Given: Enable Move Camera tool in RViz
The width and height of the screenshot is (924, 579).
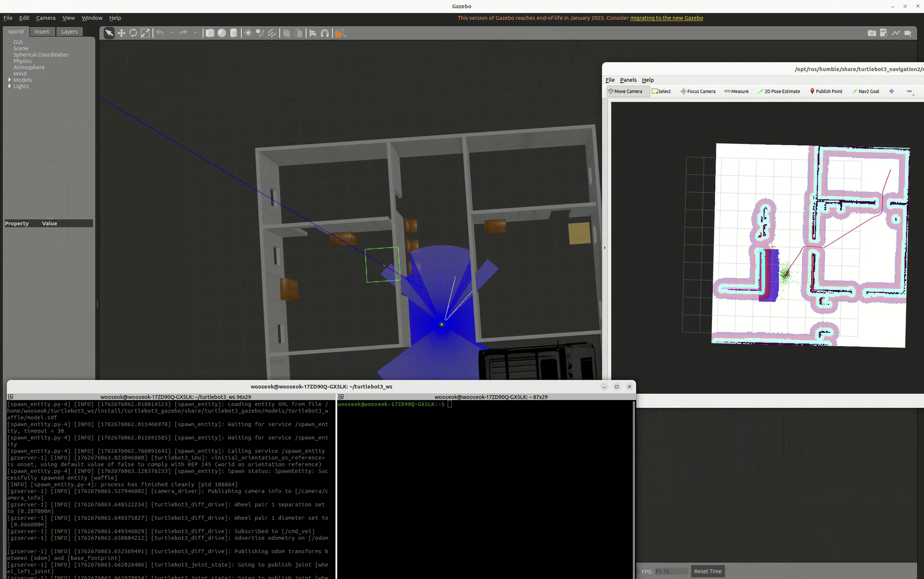Looking at the screenshot, I should 628,91.
